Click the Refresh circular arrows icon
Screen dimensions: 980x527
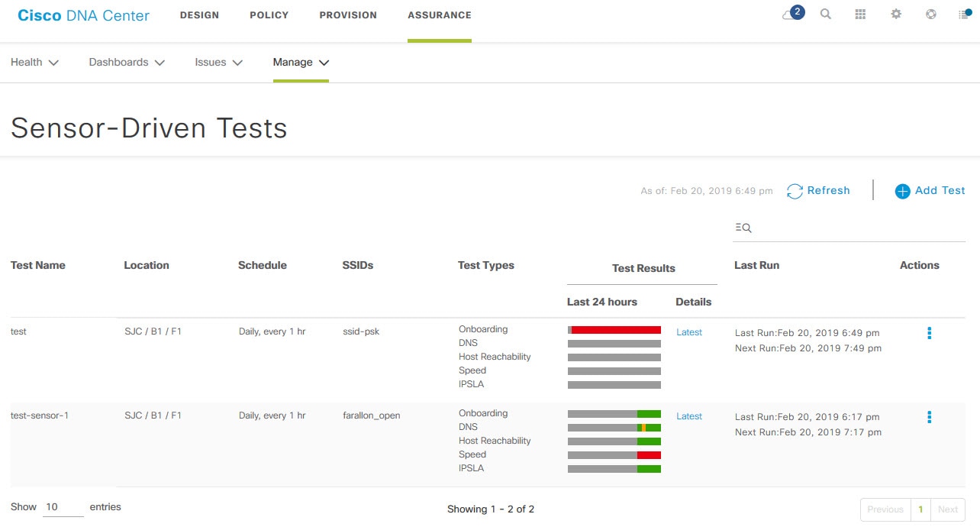(795, 191)
